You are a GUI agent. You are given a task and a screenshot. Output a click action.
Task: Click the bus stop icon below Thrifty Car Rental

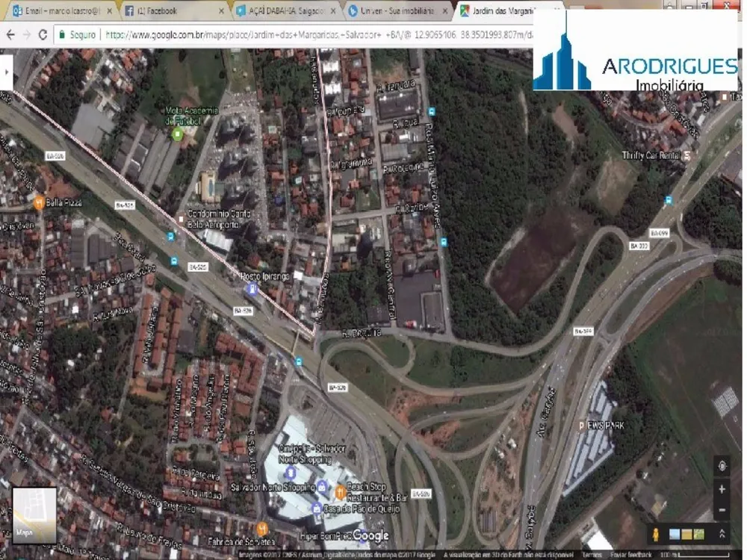pos(669,200)
